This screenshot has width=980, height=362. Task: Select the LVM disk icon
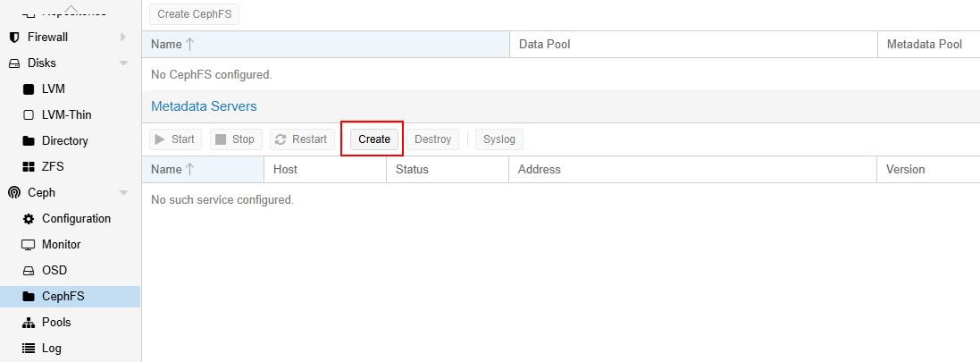point(28,89)
